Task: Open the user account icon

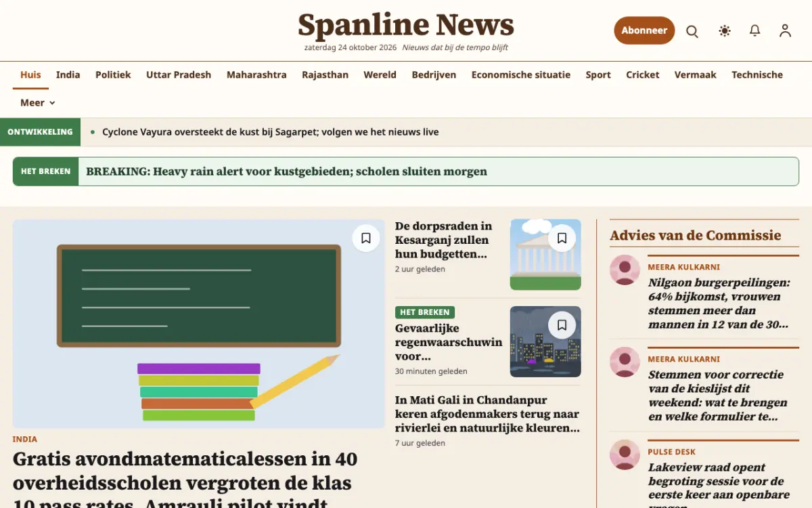Action: (x=785, y=30)
